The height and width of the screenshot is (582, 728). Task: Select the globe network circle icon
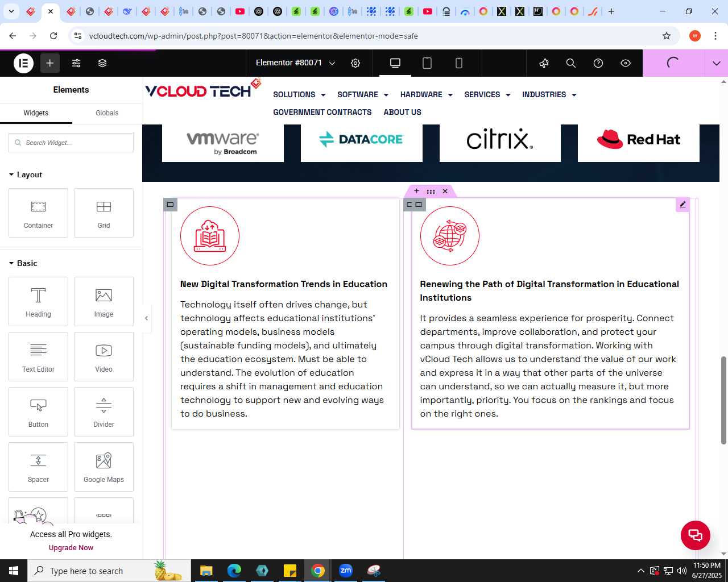450,236
